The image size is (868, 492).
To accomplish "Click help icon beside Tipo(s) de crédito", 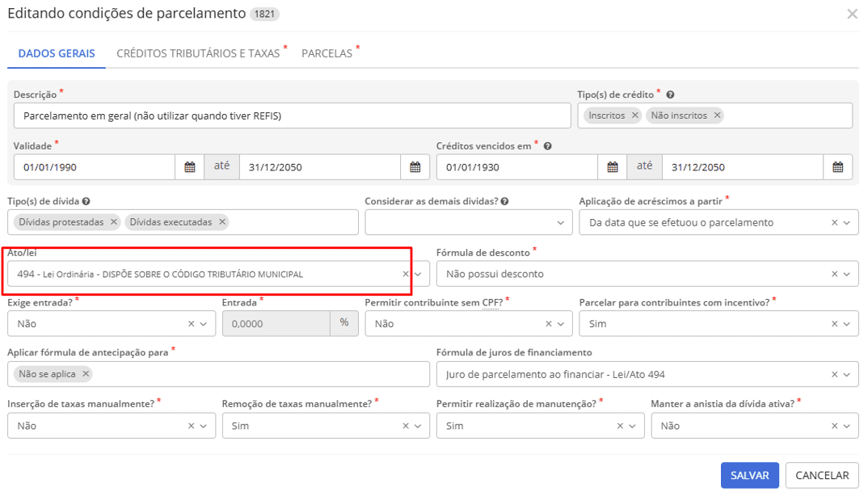I will 670,95.
